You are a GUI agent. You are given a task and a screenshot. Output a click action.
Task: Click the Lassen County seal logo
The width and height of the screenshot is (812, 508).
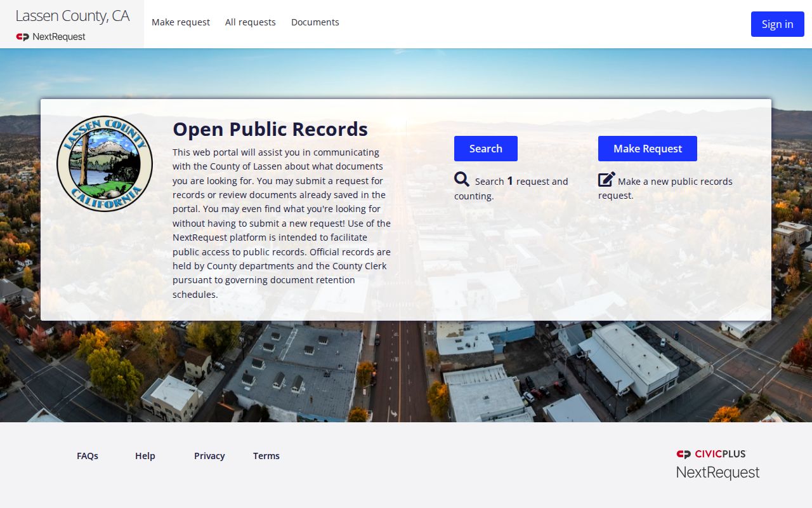[105, 164]
